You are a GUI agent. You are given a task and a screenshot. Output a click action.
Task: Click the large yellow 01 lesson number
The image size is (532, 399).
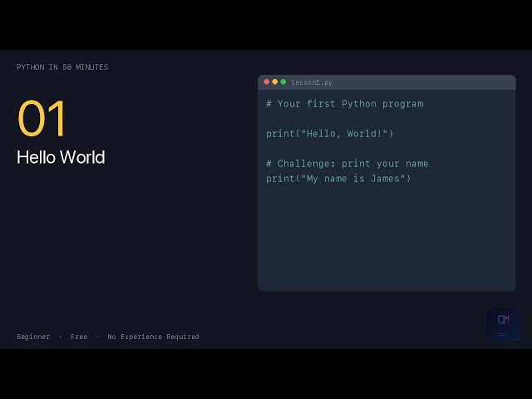(42, 118)
